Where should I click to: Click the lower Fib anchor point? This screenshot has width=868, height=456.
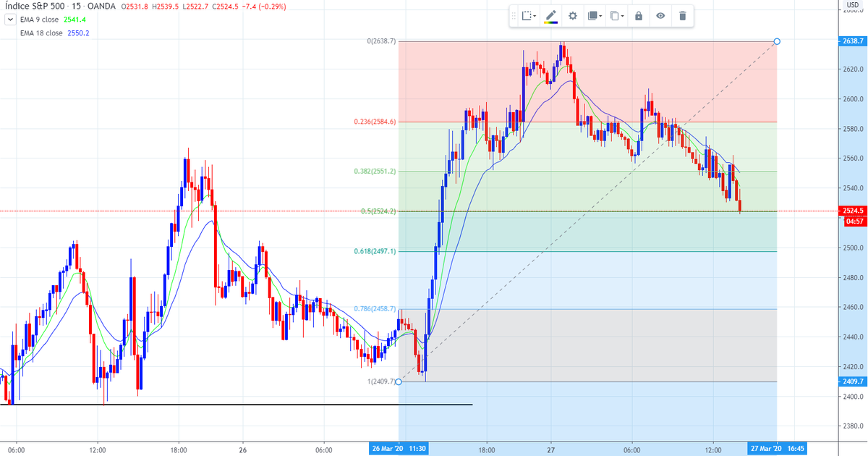(399, 382)
